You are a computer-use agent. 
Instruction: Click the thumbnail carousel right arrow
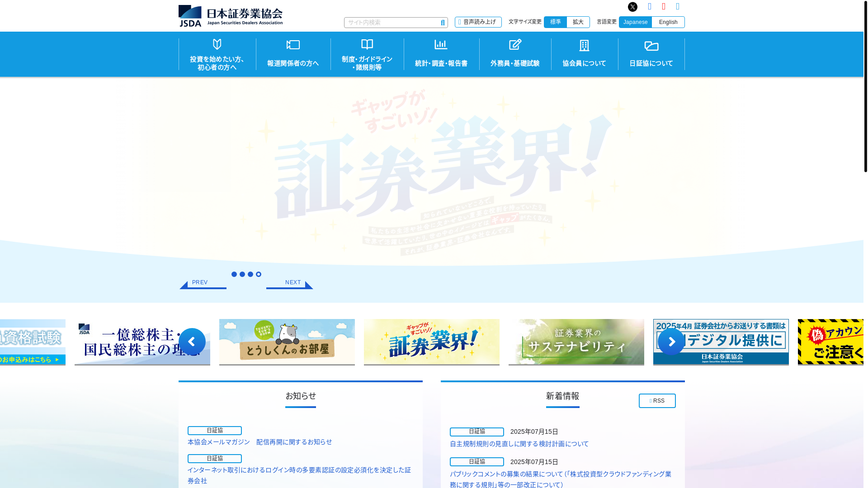pos(671,342)
